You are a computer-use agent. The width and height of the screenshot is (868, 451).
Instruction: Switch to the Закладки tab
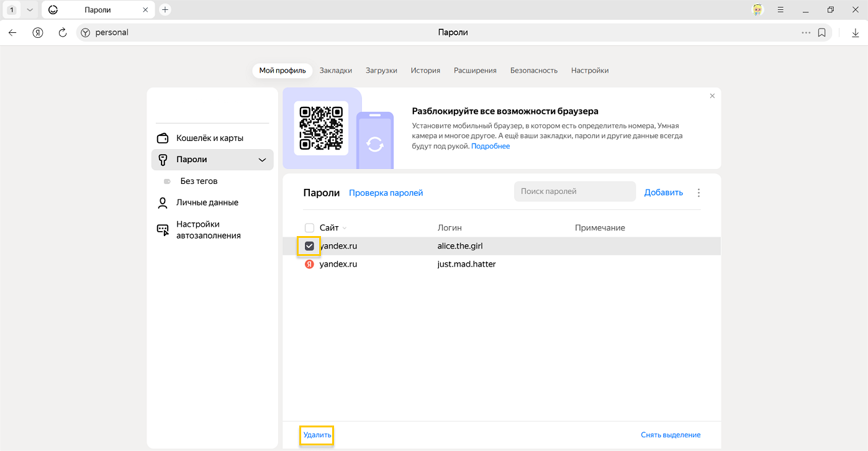tap(335, 70)
